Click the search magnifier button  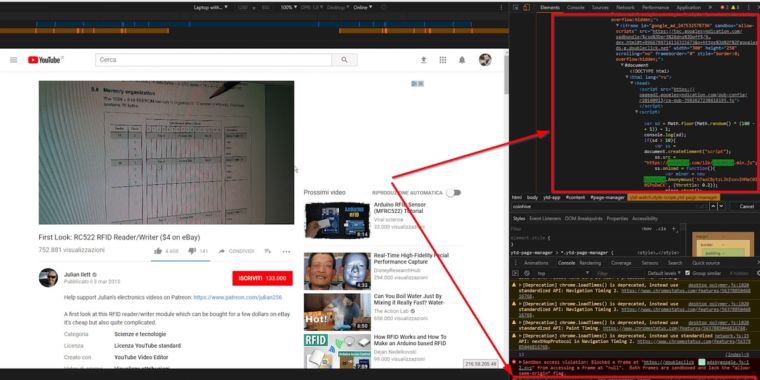pos(344,60)
